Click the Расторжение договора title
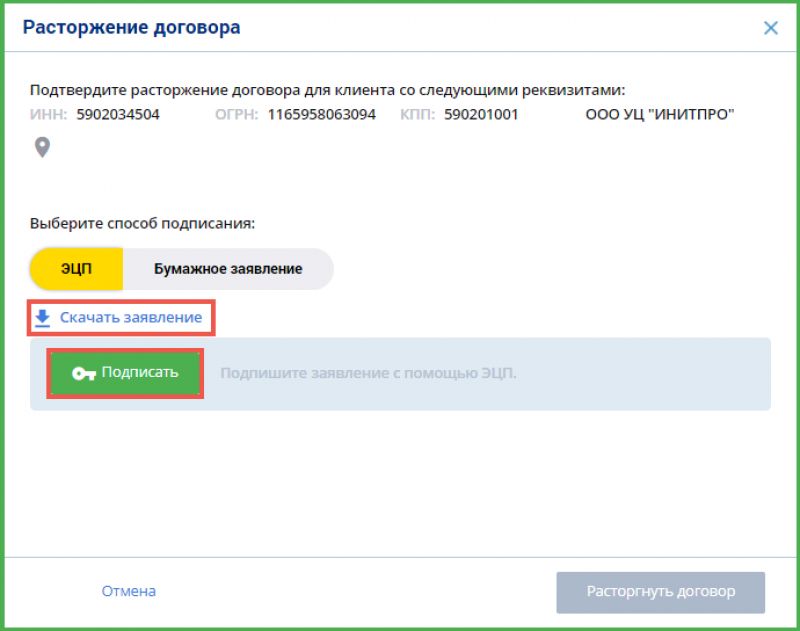This screenshot has height=631, width=800. point(131,28)
